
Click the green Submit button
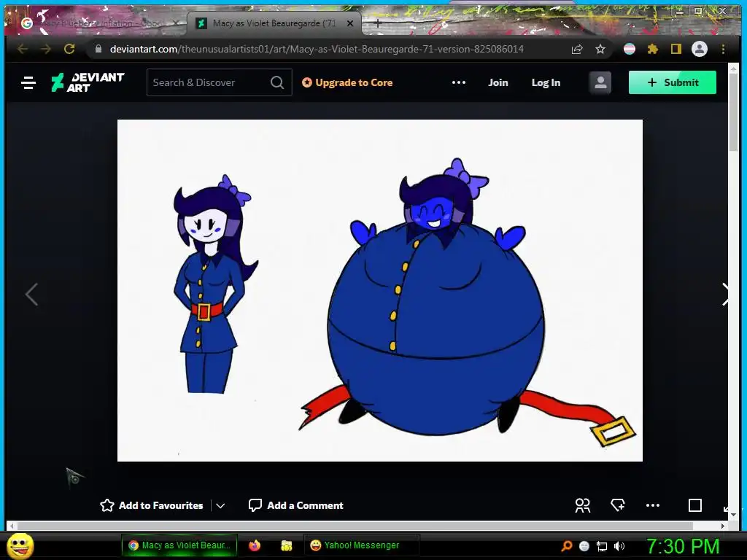(672, 82)
